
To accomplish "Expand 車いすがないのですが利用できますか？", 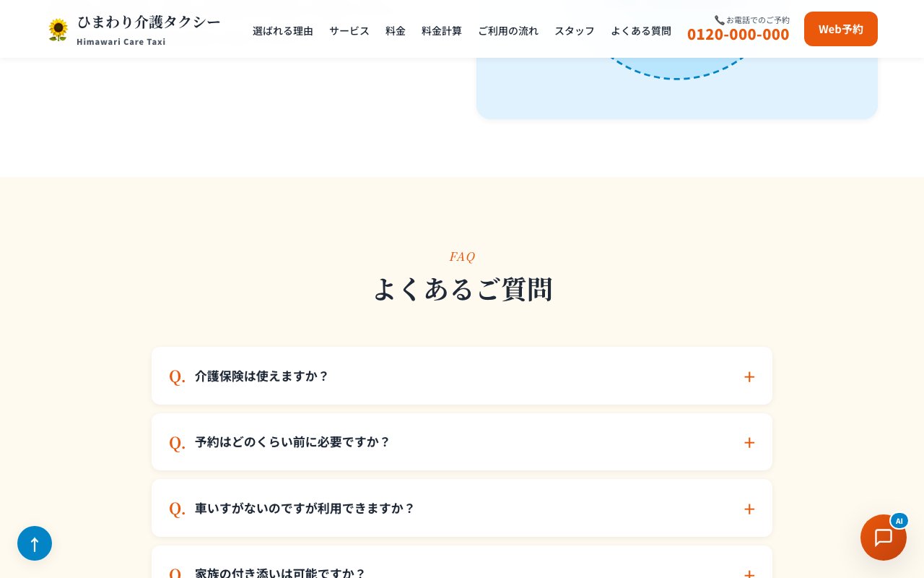I will 305,508.
